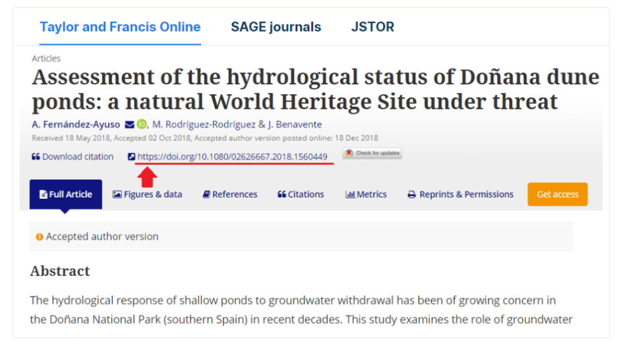Click the Check for updates badge

click(372, 153)
